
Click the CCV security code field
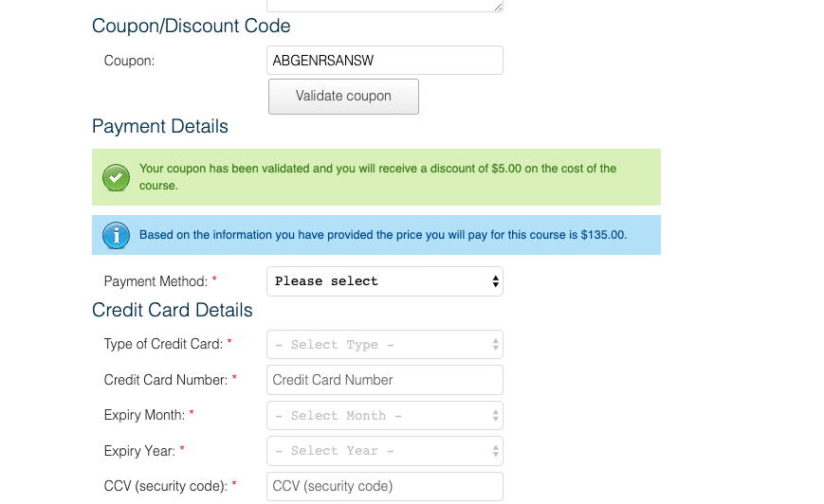tap(385, 486)
